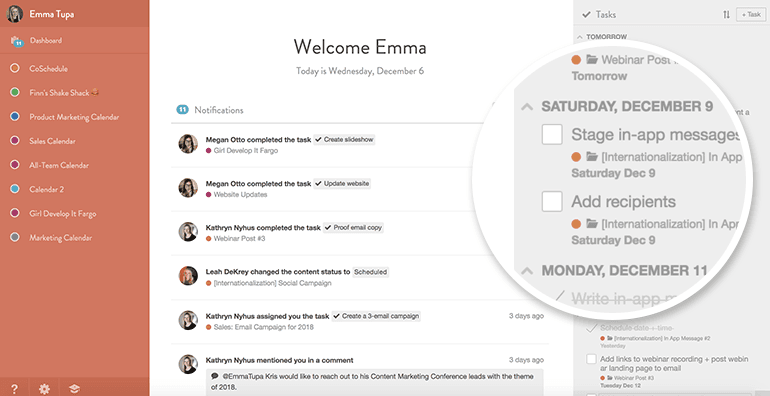Open the Product Marketing Calendar

(x=74, y=117)
